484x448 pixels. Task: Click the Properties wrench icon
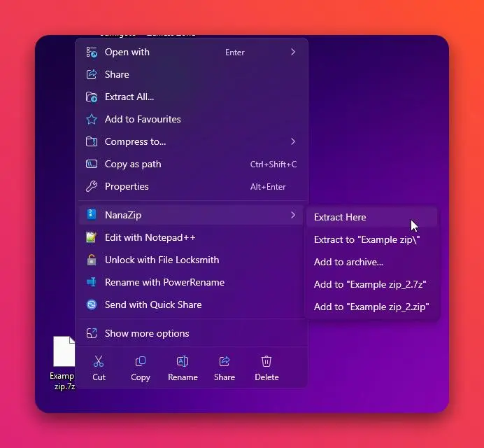pyautogui.click(x=92, y=187)
